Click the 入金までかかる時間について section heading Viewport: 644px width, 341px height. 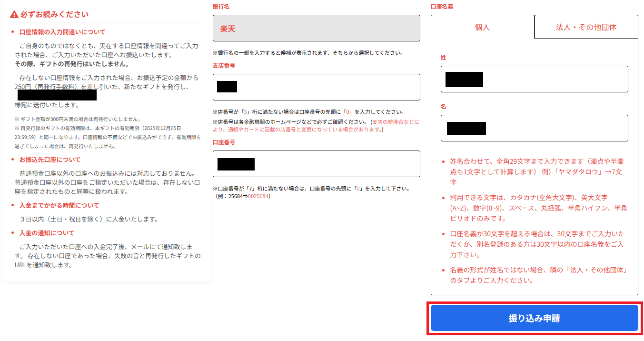(59, 206)
